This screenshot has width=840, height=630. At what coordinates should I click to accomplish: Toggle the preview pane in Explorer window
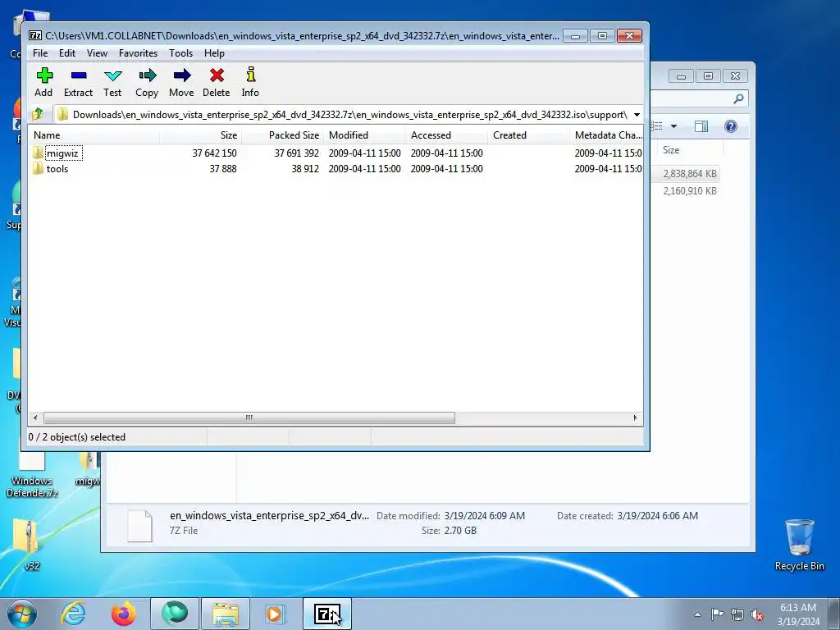pos(701,126)
